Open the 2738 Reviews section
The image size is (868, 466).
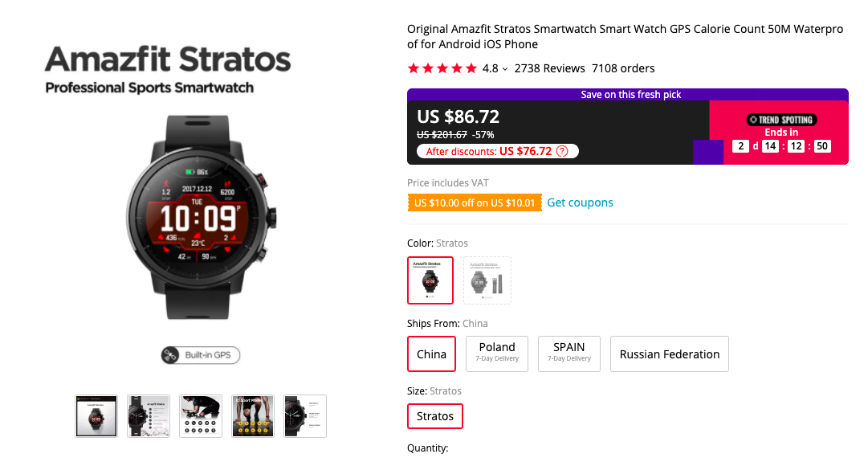coord(549,68)
